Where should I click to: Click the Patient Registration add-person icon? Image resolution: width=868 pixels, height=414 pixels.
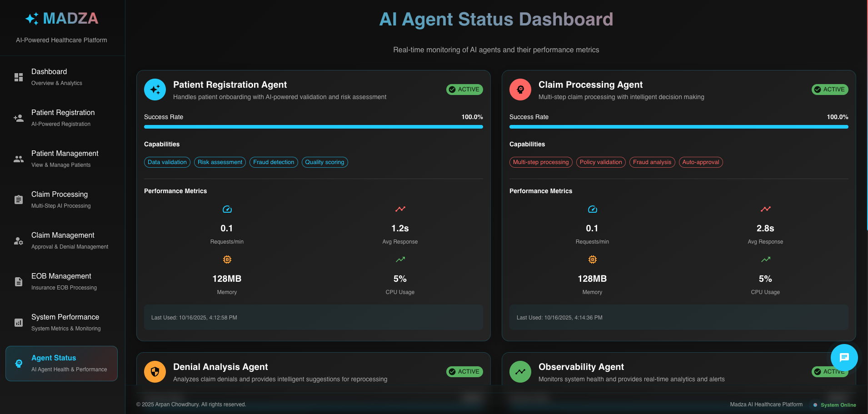tap(19, 118)
